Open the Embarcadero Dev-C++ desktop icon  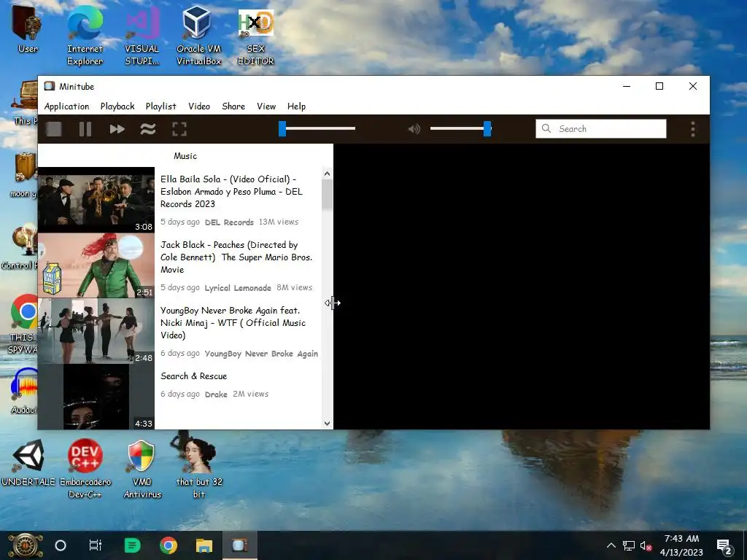pos(85,468)
